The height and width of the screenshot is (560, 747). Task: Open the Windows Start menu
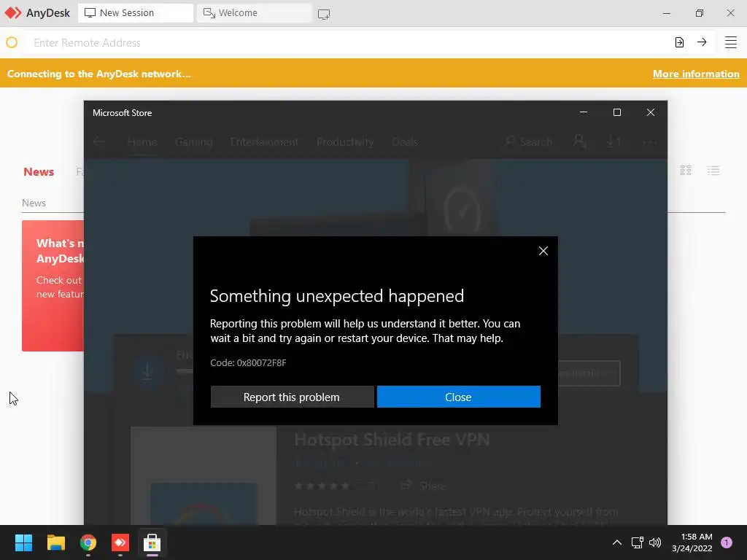(x=23, y=542)
